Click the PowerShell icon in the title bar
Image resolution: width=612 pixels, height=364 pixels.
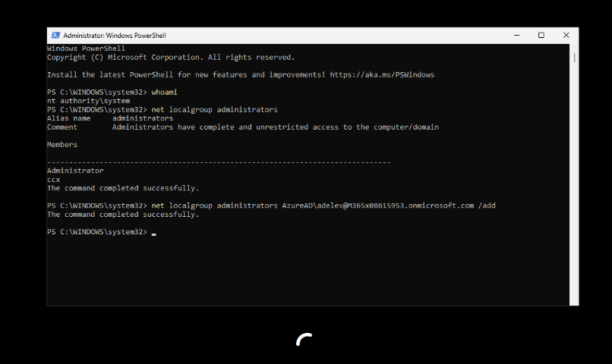55,36
